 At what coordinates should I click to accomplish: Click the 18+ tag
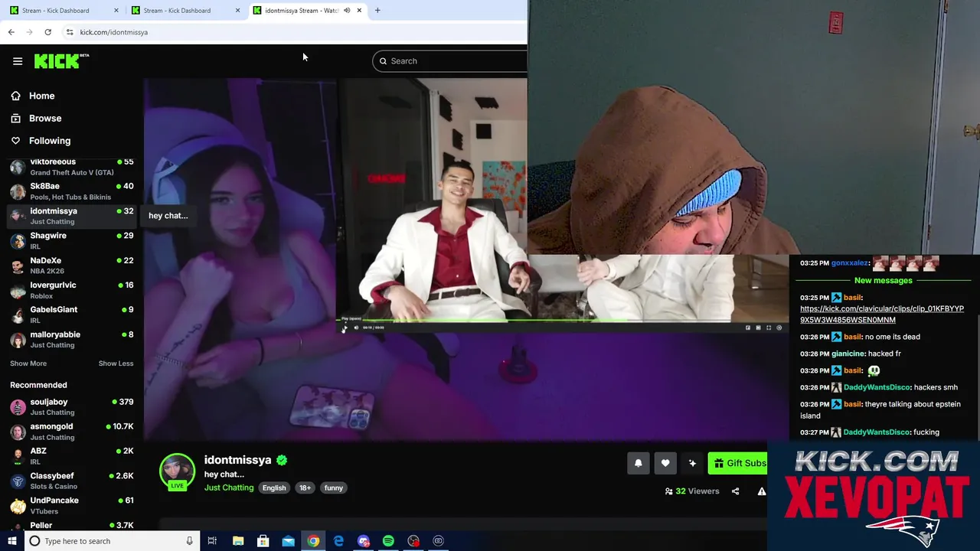pos(305,487)
